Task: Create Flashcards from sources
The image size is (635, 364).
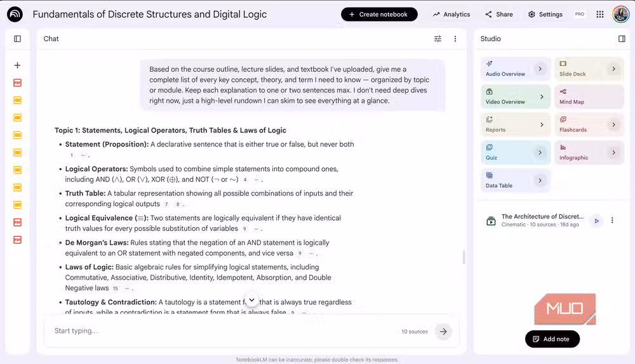Action: (x=589, y=124)
